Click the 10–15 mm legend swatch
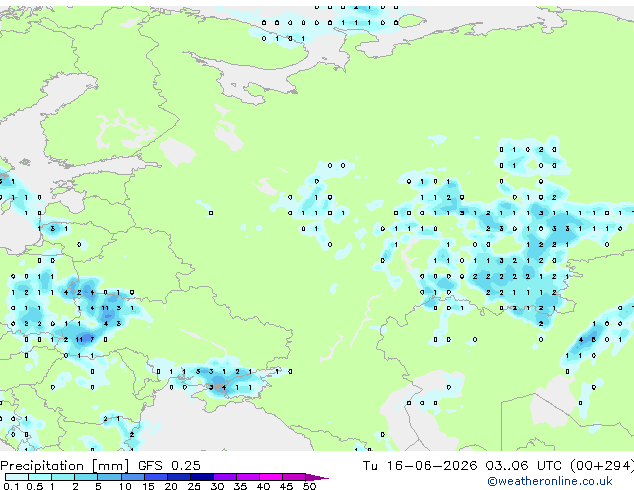Screen dimensions: 634x490 [132, 477]
